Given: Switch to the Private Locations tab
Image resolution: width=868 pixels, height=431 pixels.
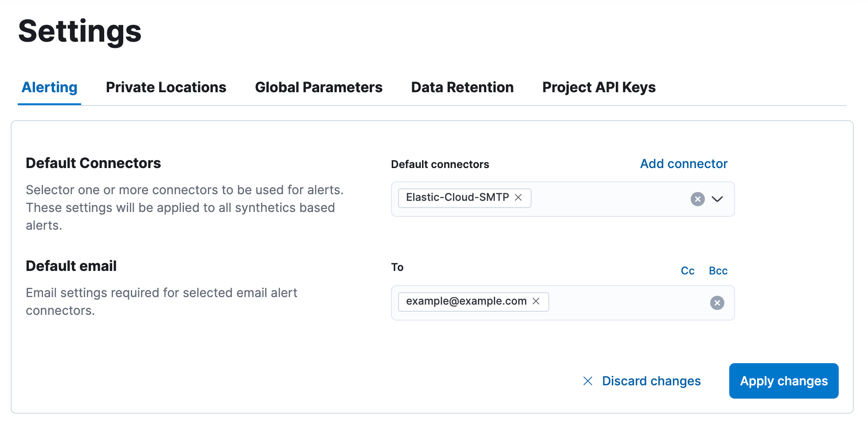Looking at the screenshot, I should [166, 87].
